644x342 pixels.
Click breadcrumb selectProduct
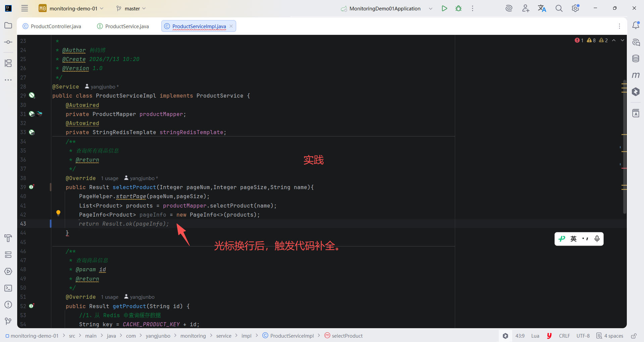(x=344, y=336)
